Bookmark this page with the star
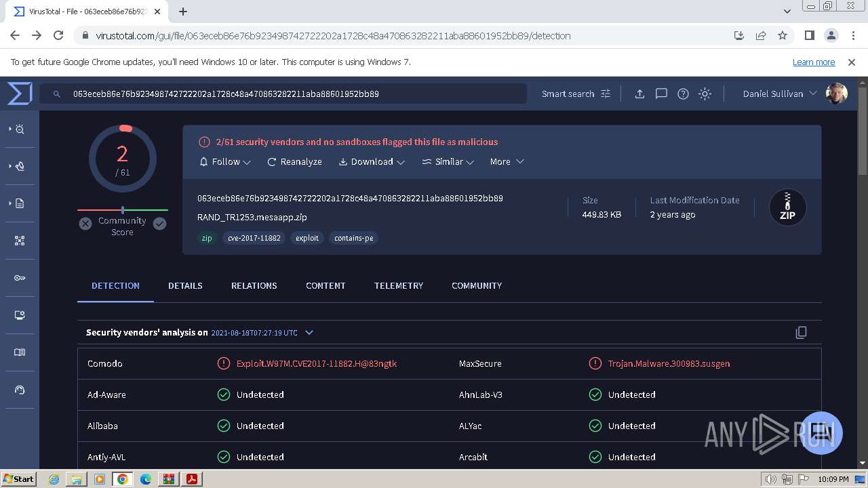Screen dimensions: 868x488 (x=783, y=35)
